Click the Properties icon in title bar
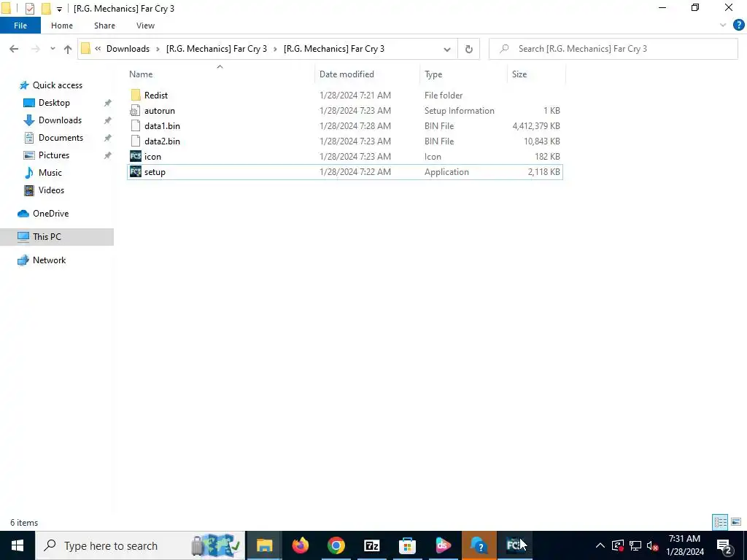This screenshot has height=560, width=747. coord(29,9)
